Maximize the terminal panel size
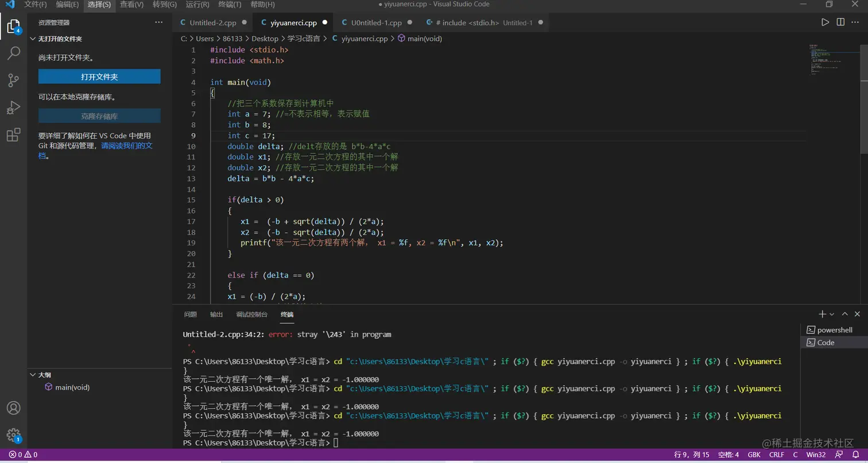The image size is (868, 463). (844, 314)
